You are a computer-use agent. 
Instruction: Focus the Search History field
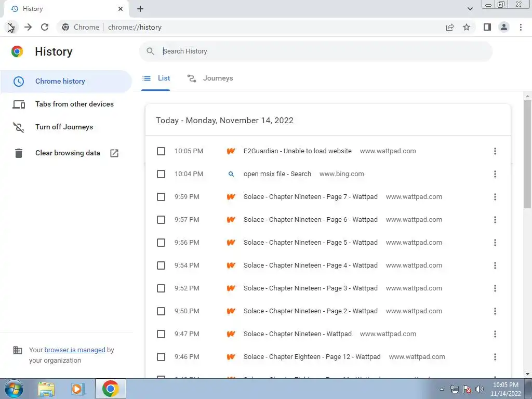pyautogui.click(x=315, y=51)
